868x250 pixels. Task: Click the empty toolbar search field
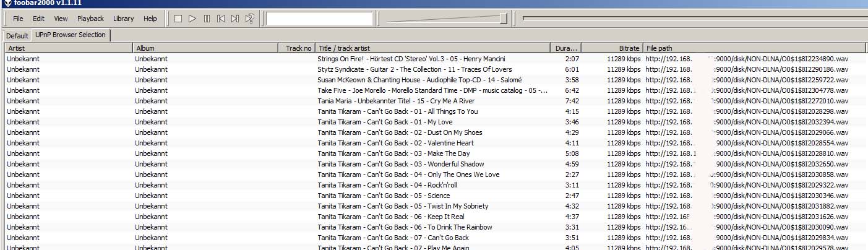pyautogui.click(x=319, y=19)
